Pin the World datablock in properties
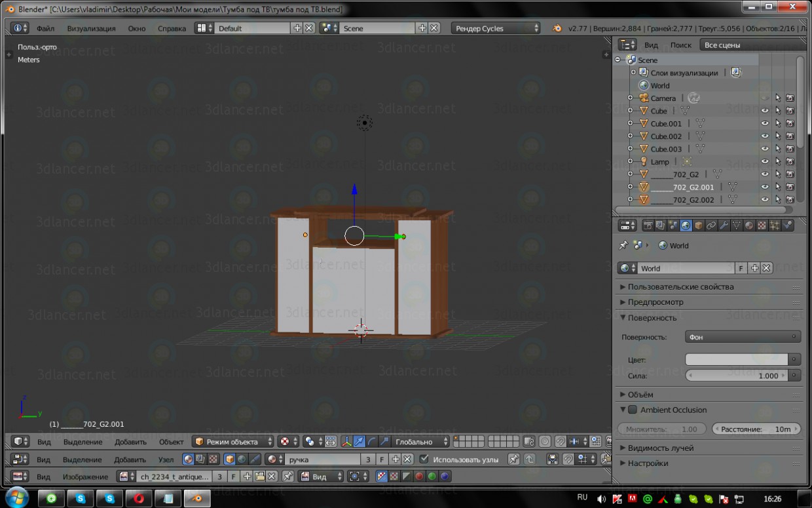The height and width of the screenshot is (508, 812). click(623, 245)
